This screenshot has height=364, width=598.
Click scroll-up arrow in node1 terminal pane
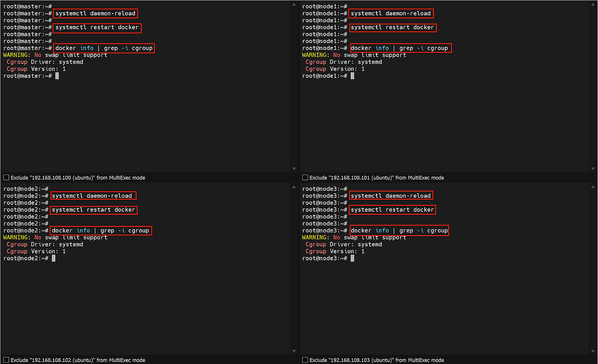pyautogui.click(x=593, y=5)
